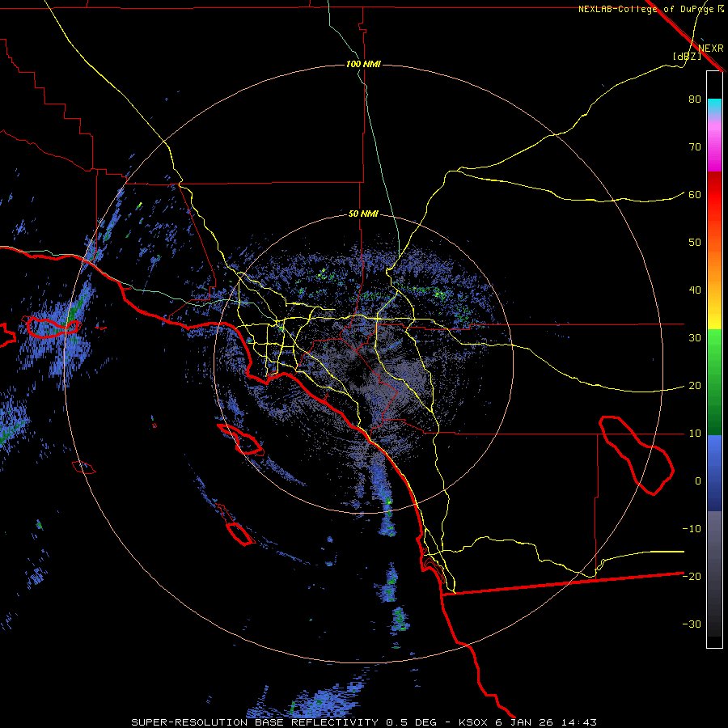
Task: Click the 70 value on the dBZ scale
Action: 695,147
